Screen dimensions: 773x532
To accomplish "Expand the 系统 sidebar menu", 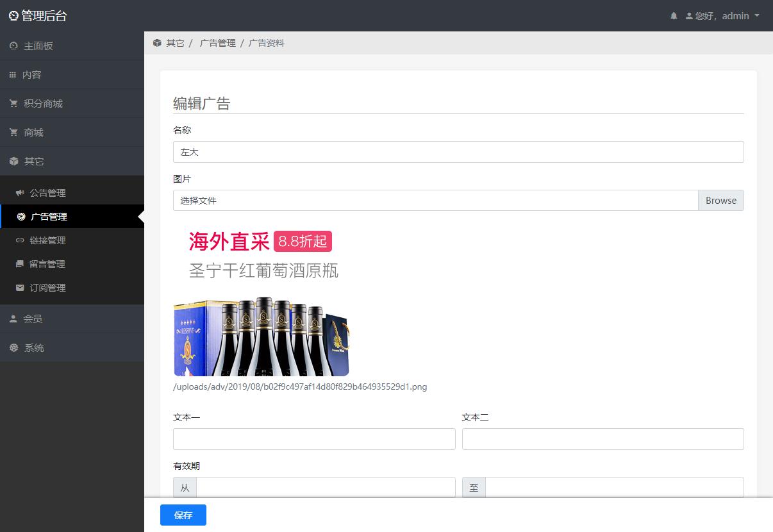I will pyautogui.click(x=72, y=348).
